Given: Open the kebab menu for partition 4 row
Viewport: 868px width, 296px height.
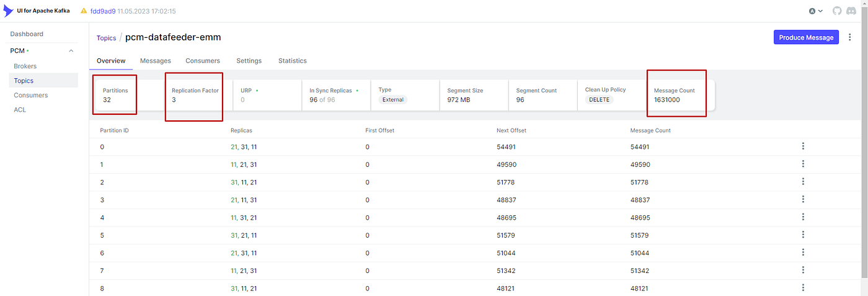Looking at the screenshot, I should [x=803, y=217].
